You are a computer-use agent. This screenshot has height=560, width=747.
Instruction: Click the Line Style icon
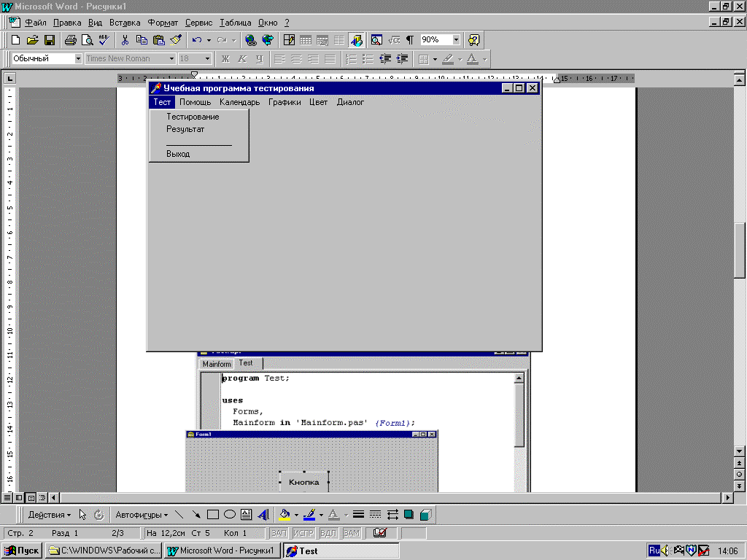(x=358, y=515)
